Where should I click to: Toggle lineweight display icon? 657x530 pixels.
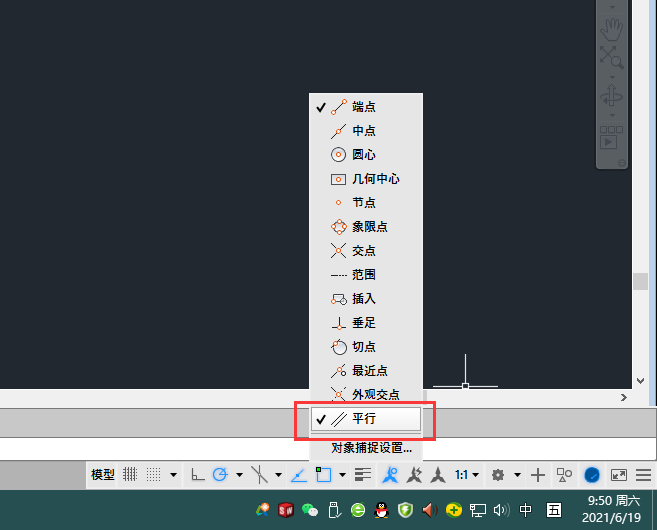(363, 475)
